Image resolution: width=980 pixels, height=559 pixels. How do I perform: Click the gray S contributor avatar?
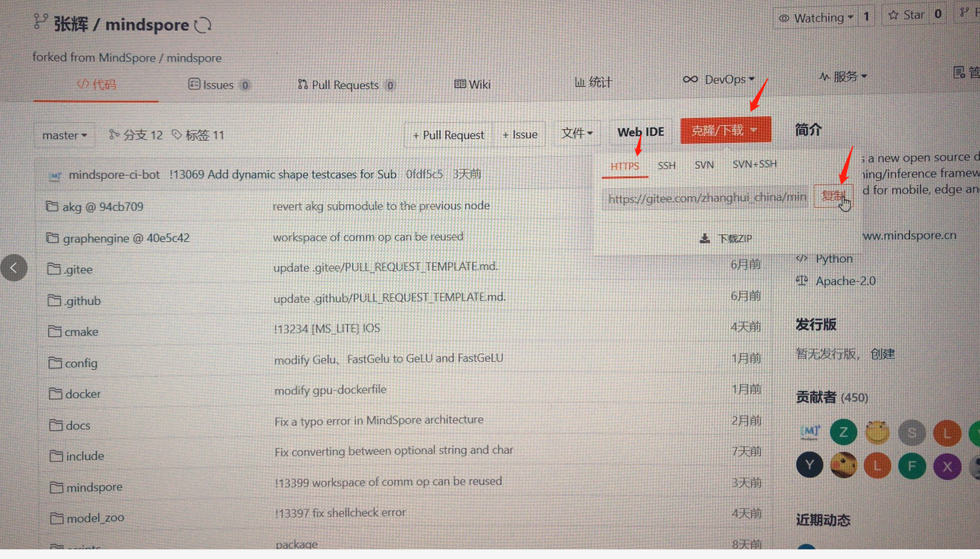coord(912,432)
